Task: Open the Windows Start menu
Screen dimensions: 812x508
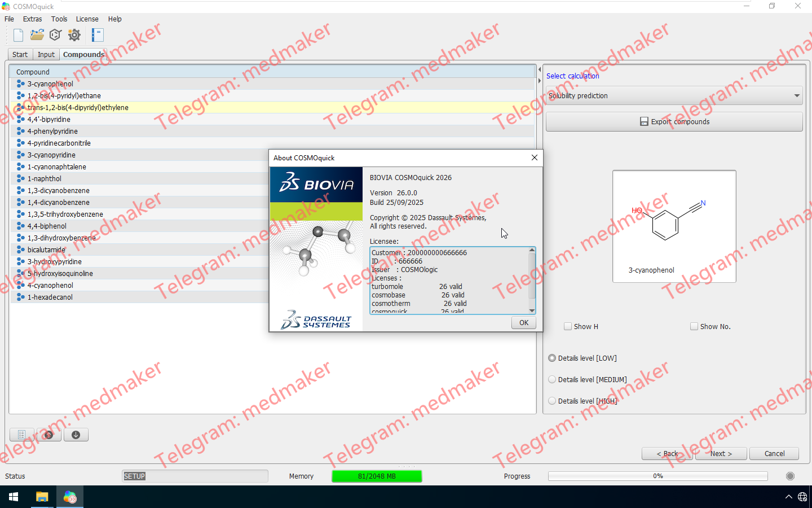Action: point(14,497)
